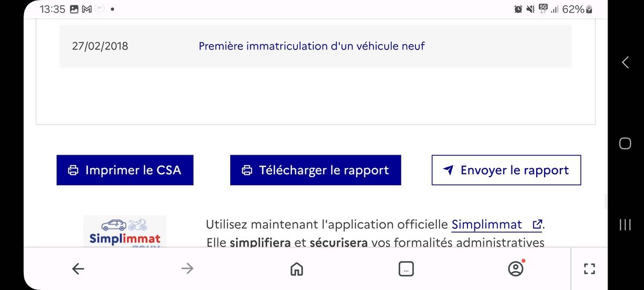Open the Simplimmat external link
This screenshot has width=644, height=290.
click(x=497, y=224)
